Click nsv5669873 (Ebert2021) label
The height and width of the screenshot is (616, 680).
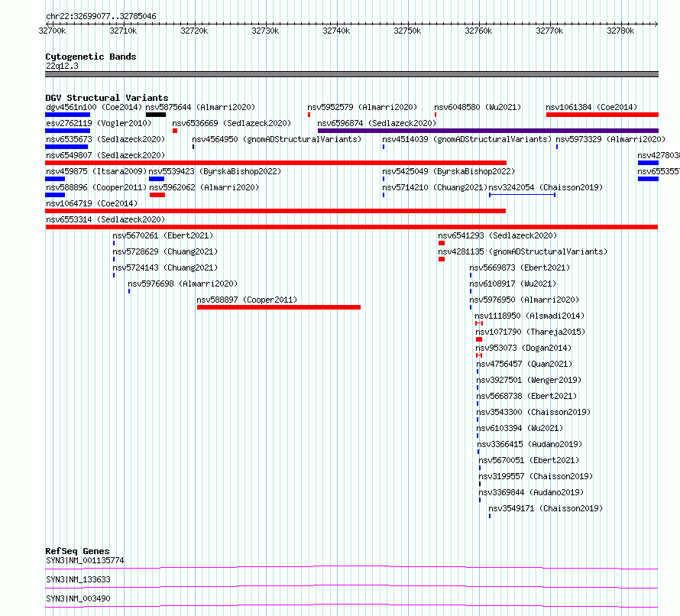point(520,267)
